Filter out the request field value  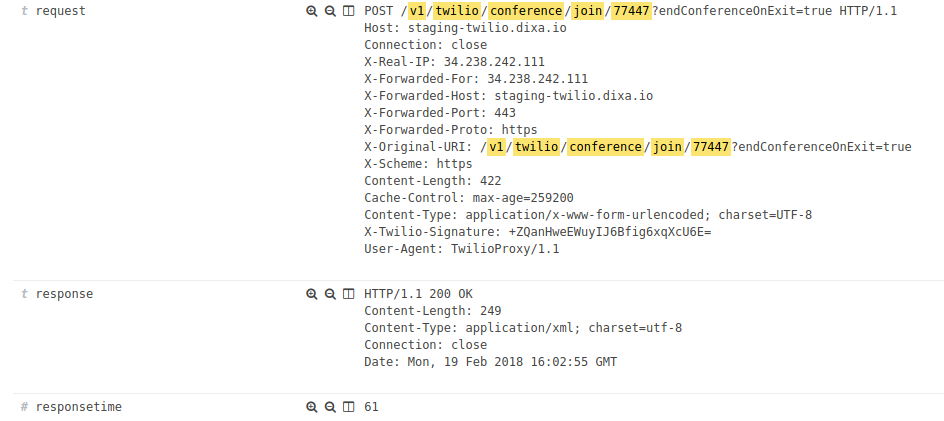(330, 11)
